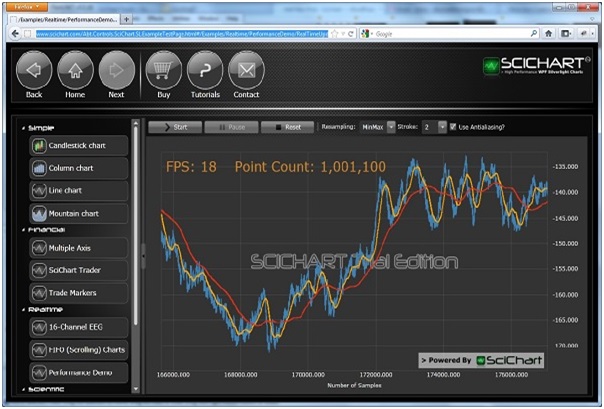Click the sidebar scrollbar thumb

coord(136,225)
